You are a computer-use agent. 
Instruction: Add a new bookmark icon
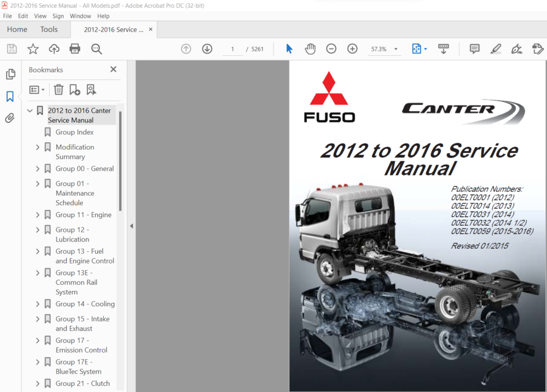coord(74,90)
